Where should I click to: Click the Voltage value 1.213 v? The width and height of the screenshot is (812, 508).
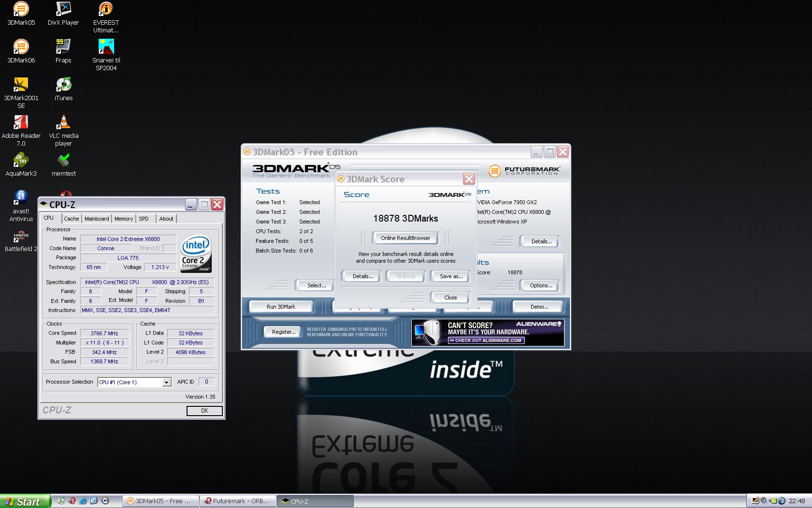point(160,267)
